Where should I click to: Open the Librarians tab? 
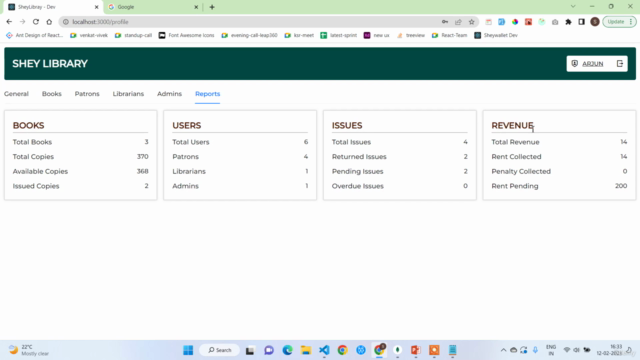128,94
